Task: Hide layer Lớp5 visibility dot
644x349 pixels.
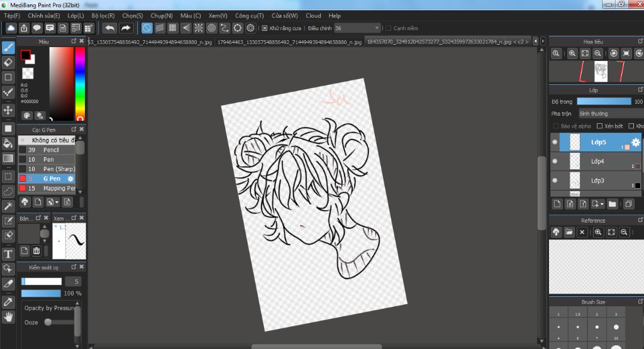Action: [x=555, y=142]
